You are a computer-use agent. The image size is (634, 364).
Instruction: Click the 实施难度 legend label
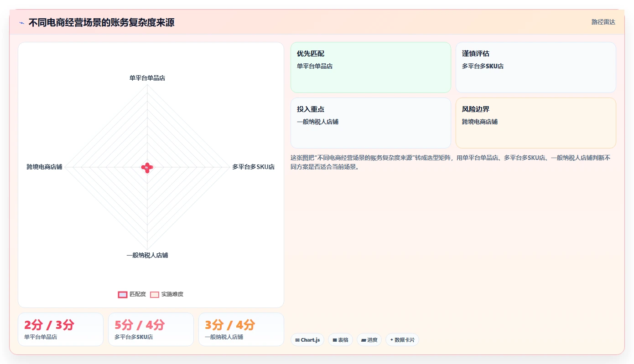click(x=172, y=294)
